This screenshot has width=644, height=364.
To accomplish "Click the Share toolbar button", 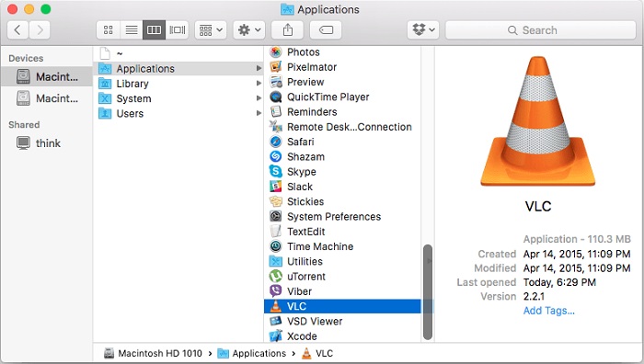I will [x=288, y=30].
